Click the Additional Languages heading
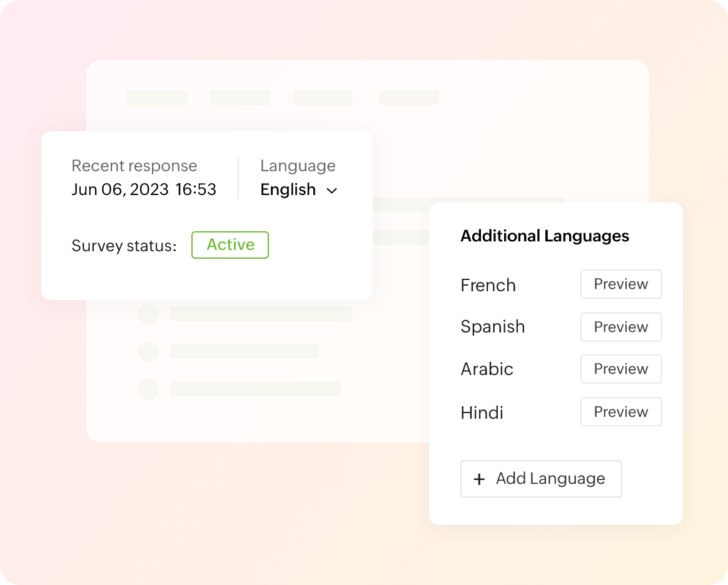 [x=545, y=236]
